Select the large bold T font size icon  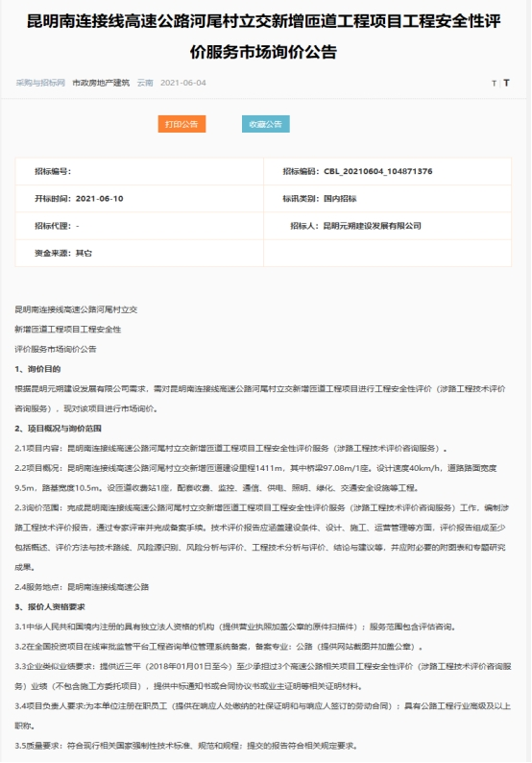[x=506, y=83]
